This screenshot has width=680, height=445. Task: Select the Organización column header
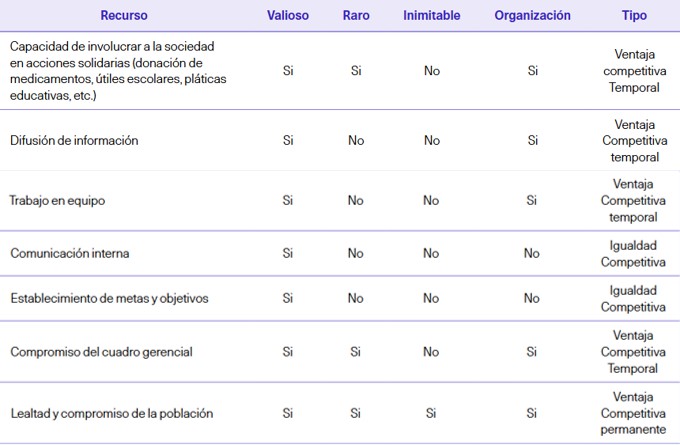(x=532, y=16)
